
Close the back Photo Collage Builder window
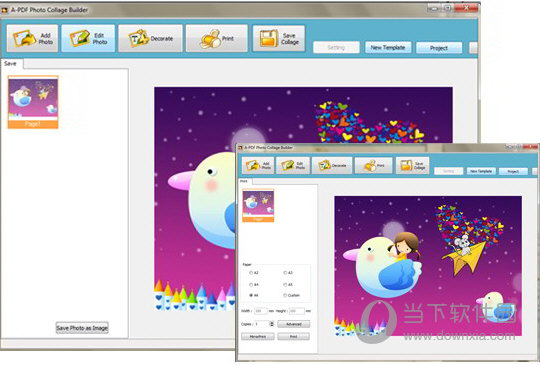[467, 8]
